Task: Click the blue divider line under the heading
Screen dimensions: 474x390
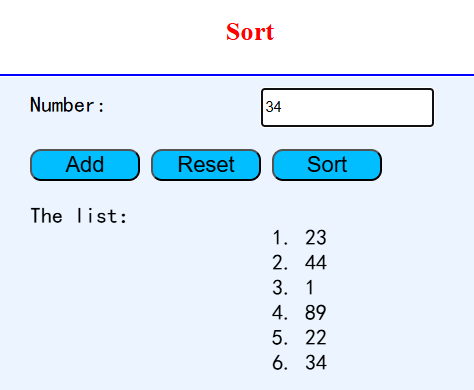Action: [237, 75]
